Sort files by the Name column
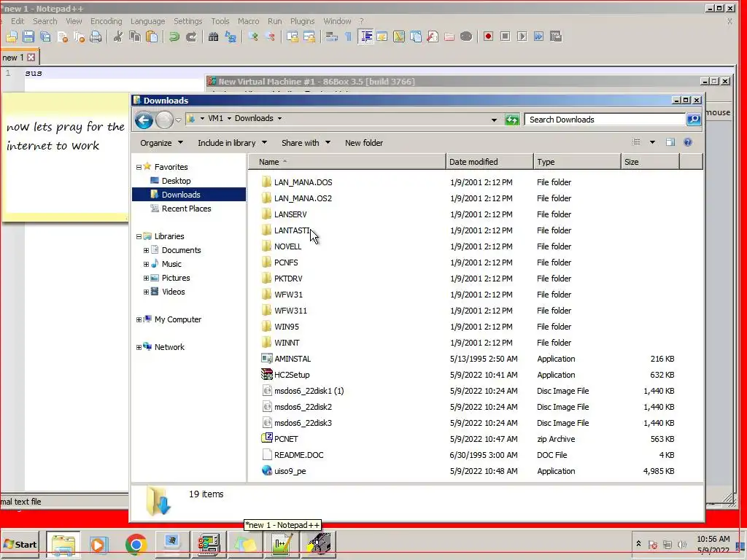Image resolution: width=747 pixels, height=560 pixels. [x=347, y=162]
